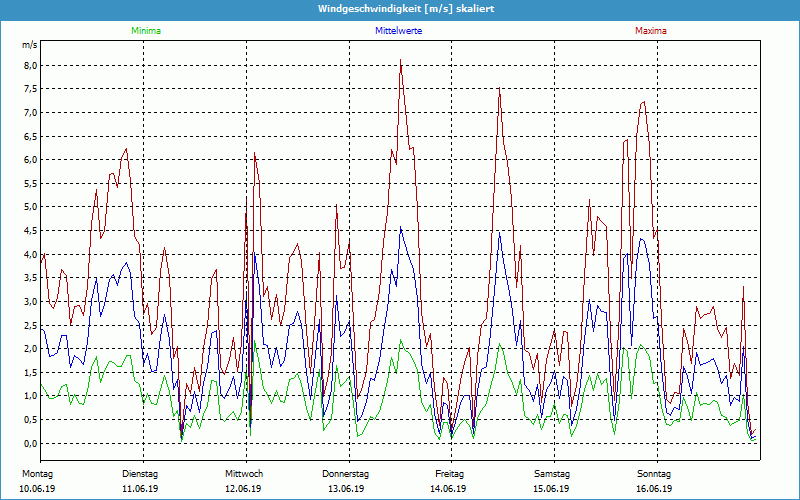Click the chart title 'Windgeschwindigkeit [m/s] skaliert'

[406, 9]
